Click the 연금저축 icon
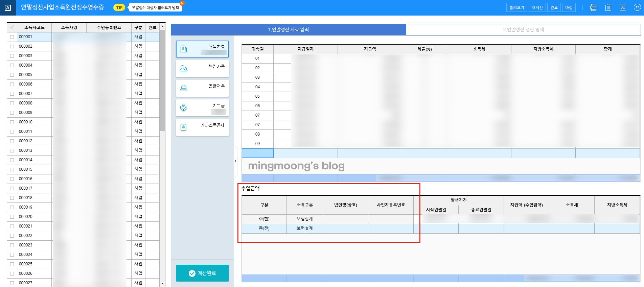This screenshot has height=287, width=644. pos(184,88)
